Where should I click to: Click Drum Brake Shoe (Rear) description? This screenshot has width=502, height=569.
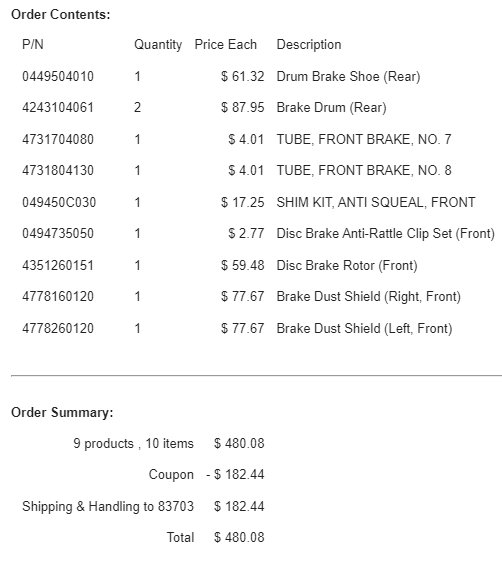[348, 77]
